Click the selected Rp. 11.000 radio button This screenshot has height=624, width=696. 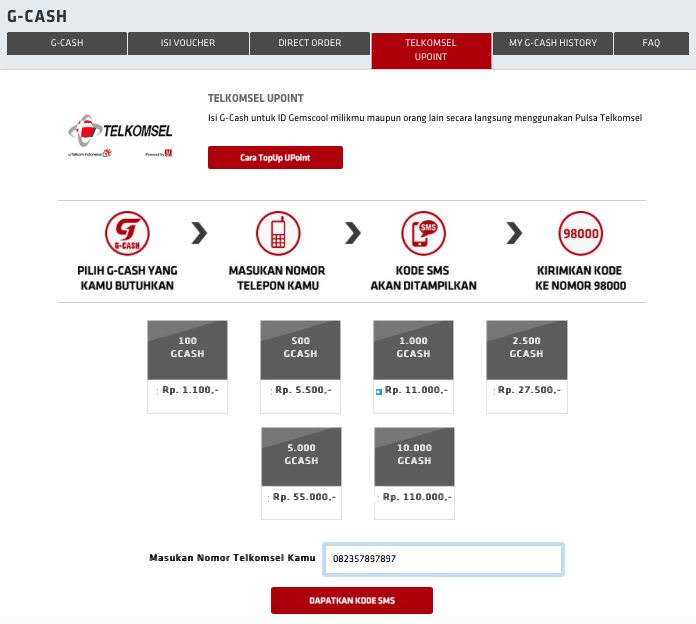[x=379, y=392]
